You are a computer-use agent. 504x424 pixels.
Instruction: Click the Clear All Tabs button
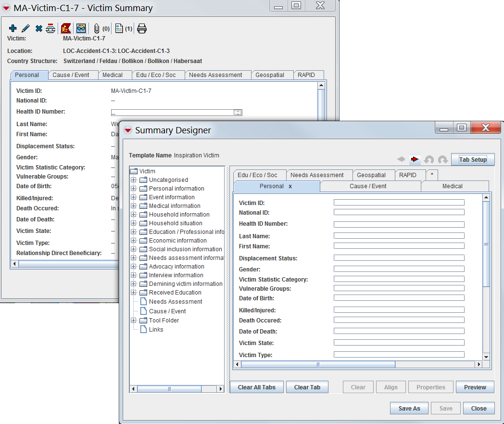256,387
